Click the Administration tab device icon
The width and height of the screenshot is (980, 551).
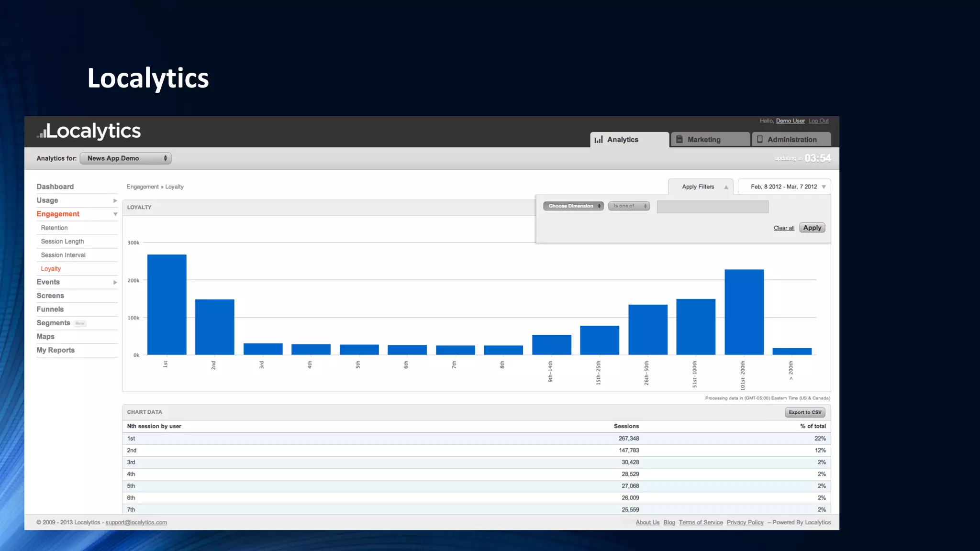(x=759, y=139)
